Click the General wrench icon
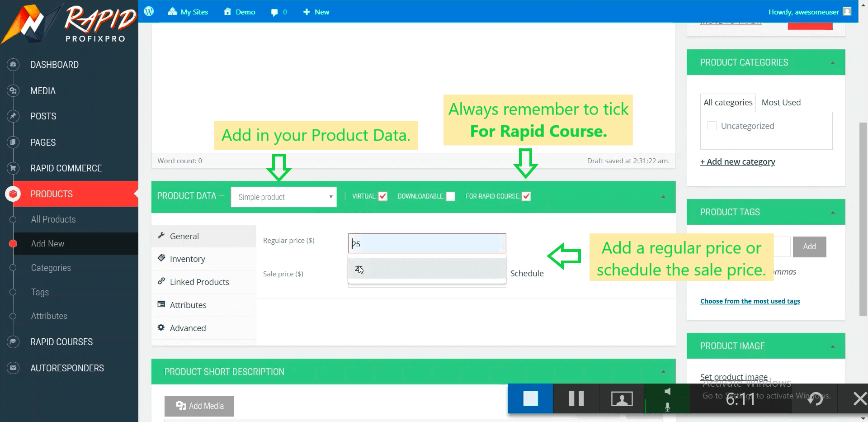The image size is (868, 422). 161,235
